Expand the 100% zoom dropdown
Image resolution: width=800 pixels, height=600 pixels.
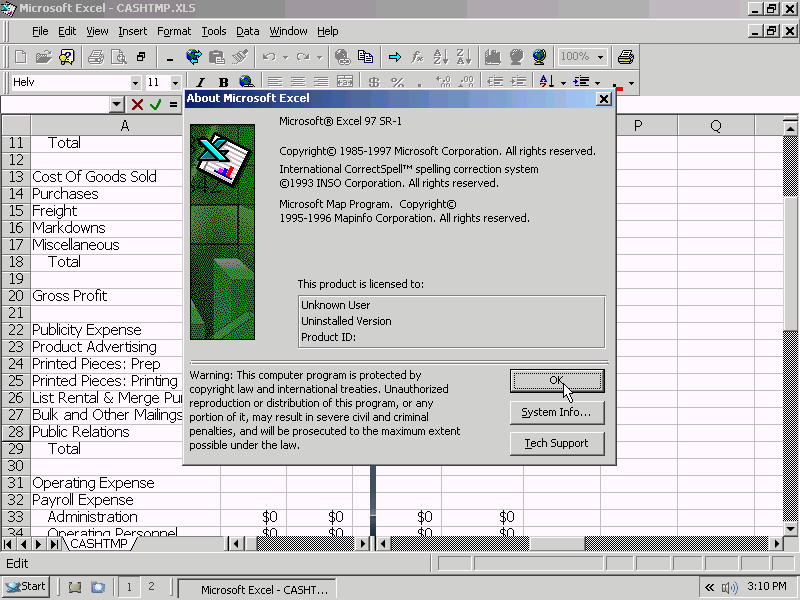pos(600,57)
